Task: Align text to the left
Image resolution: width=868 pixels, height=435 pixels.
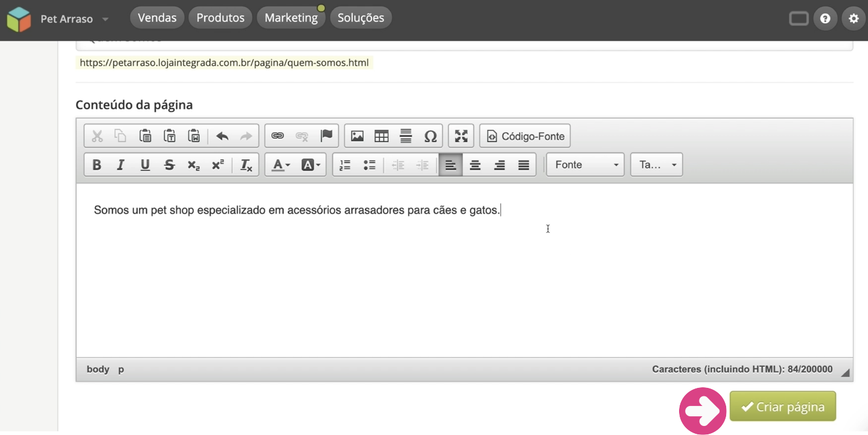Action: click(451, 164)
